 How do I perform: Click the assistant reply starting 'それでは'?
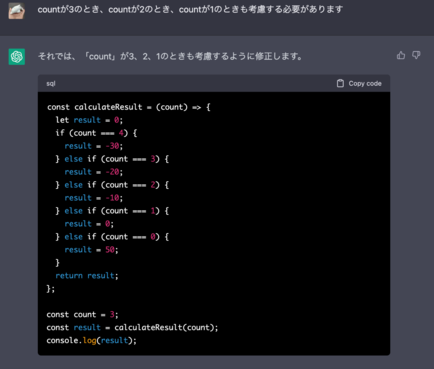tap(170, 56)
